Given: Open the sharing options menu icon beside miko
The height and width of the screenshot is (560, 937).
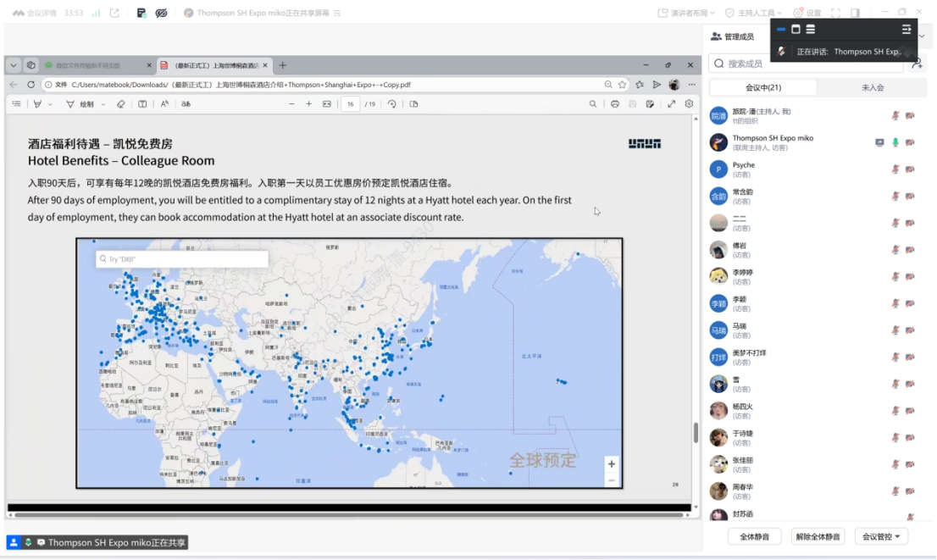Looking at the screenshot, I should click(x=337, y=14).
